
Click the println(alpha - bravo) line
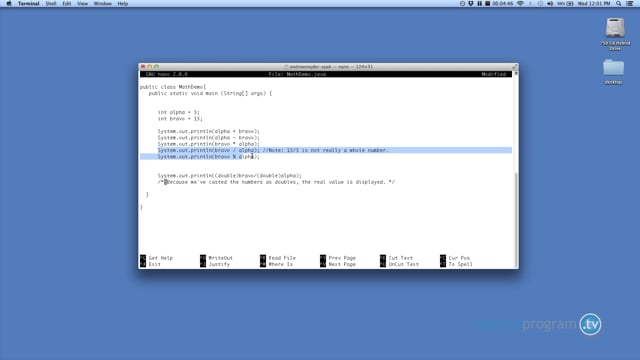click(209, 138)
